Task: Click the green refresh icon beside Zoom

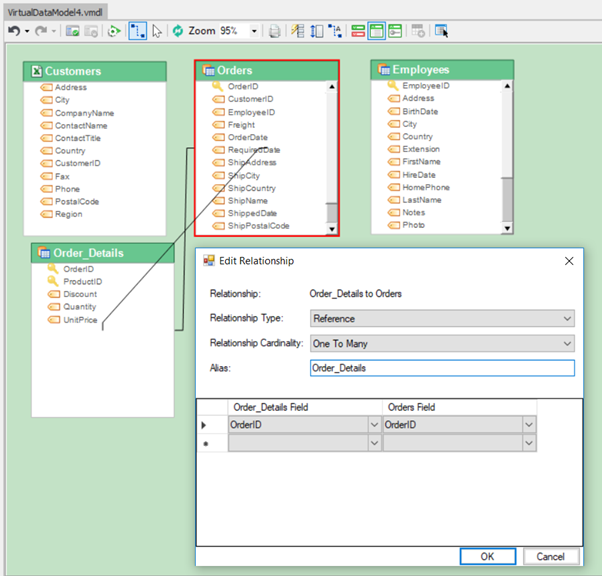Action: tap(177, 31)
